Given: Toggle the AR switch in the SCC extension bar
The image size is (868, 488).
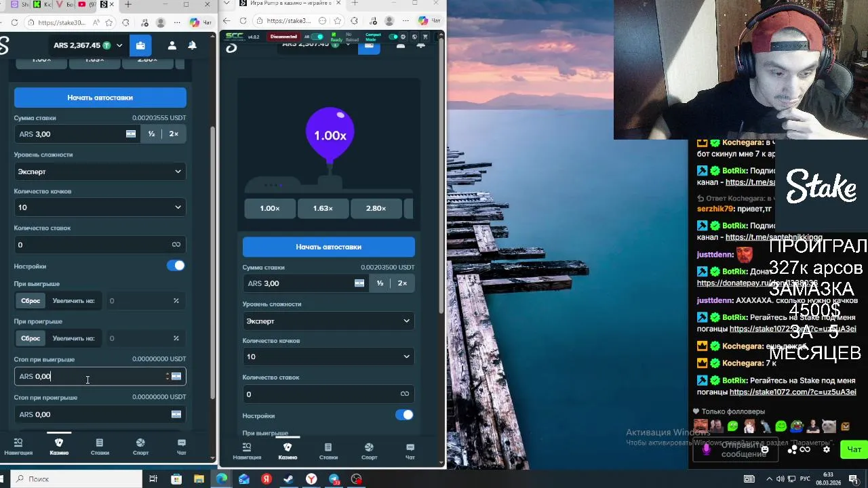Looking at the screenshot, I should pyautogui.click(x=317, y=37).
